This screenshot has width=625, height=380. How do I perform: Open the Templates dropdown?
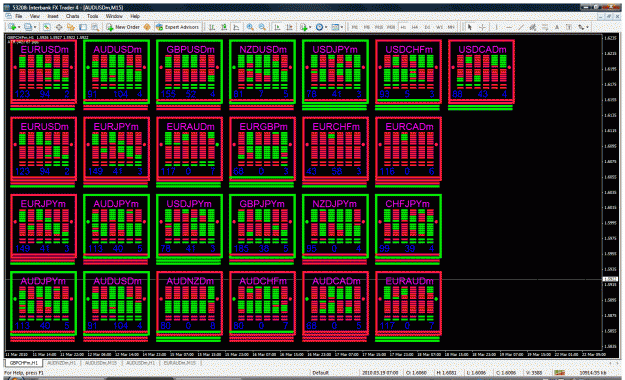[337, 27]
